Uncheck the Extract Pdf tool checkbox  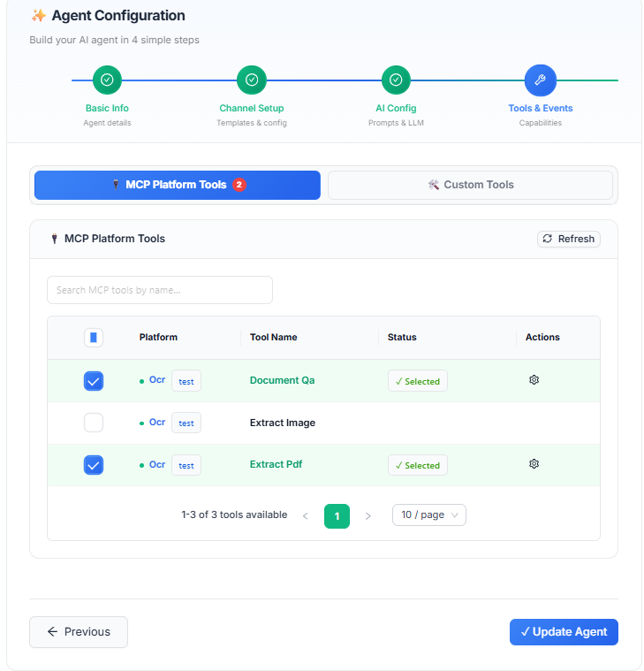pyautogui.click(x=94, y=465)
